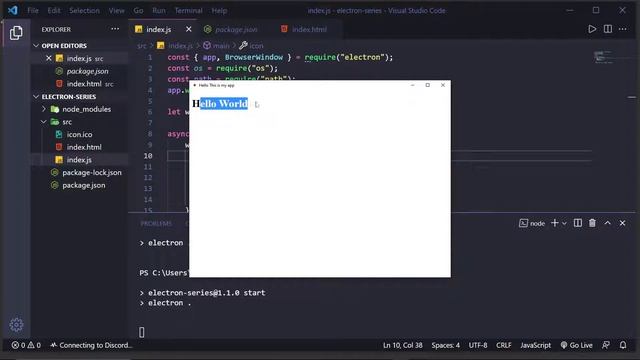Click the Go Live status button
640x360 pixels.
(x=576, y=345)
